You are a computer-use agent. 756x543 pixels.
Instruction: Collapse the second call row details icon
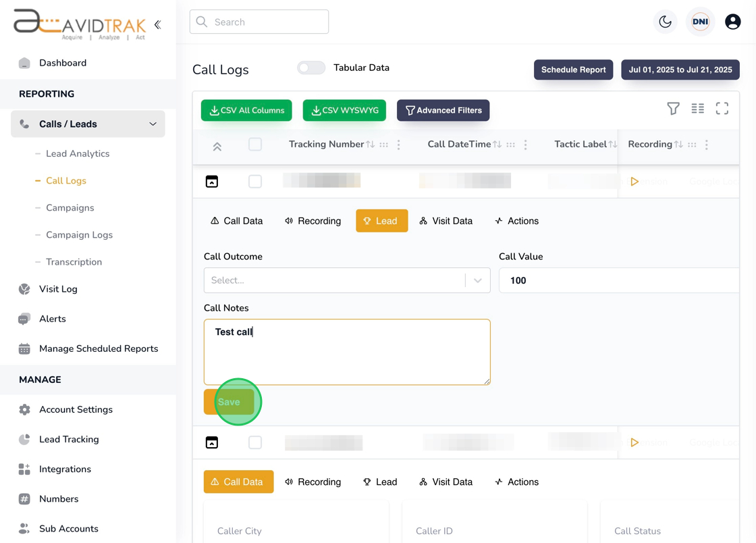click(212, 442)
